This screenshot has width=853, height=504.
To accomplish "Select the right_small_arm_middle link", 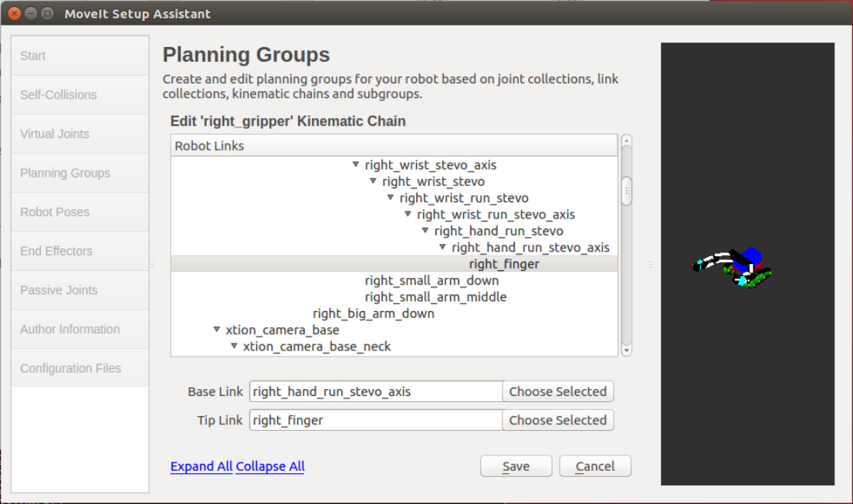I will [x=435, y=297].
